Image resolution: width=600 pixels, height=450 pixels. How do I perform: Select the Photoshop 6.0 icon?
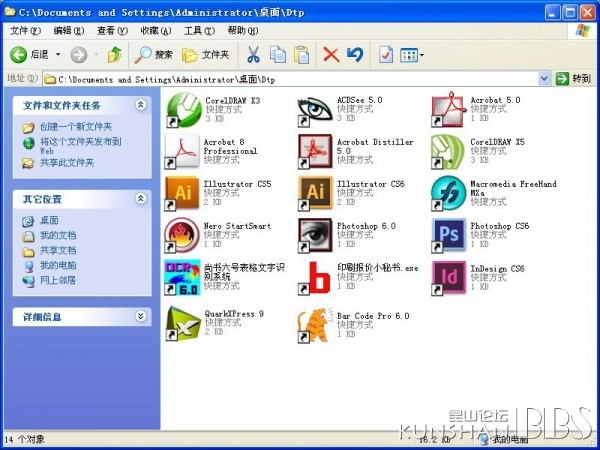pos(315,235)
